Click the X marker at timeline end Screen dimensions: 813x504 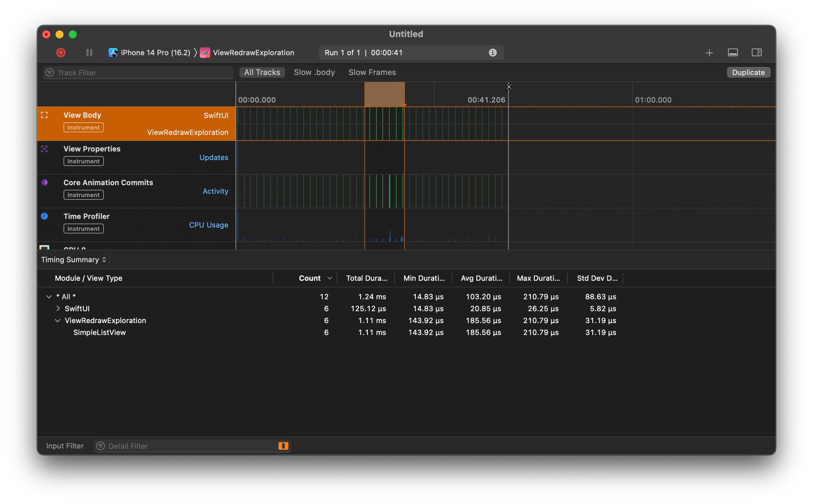509,87
